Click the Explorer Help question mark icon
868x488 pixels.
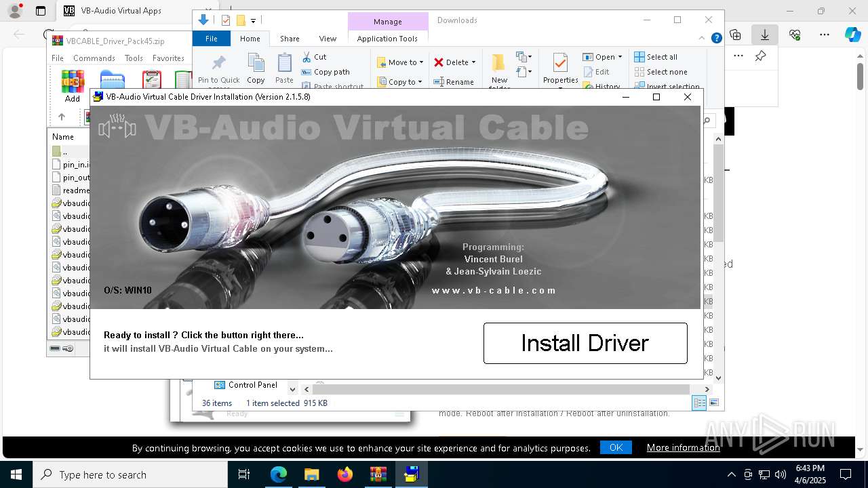click(716, 39)
